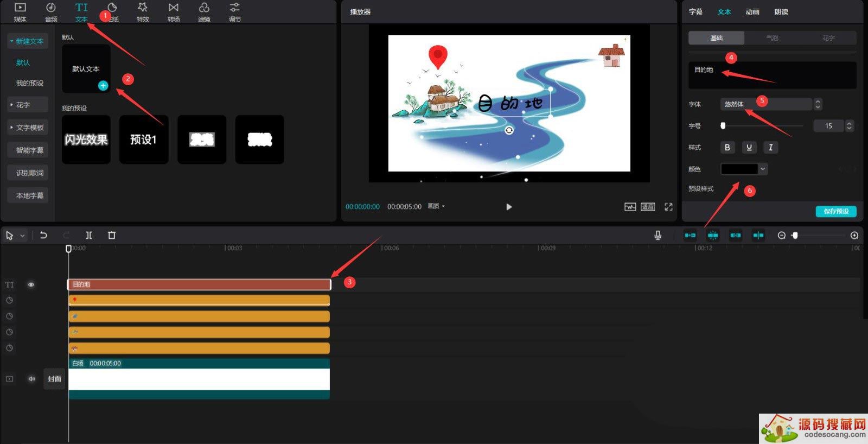
Task: Expand the 文字模板 category
Action: coord(28,128)
